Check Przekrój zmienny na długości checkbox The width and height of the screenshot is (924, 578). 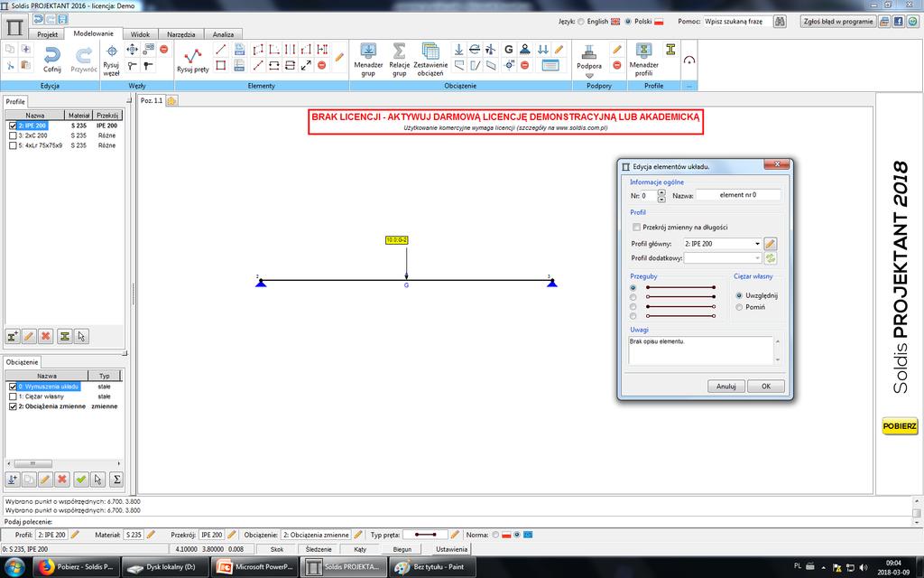coord(636,227)
